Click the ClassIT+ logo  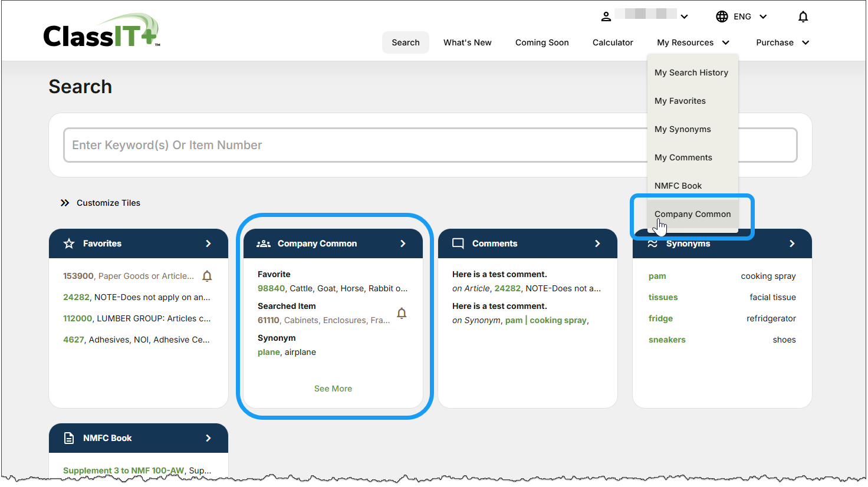101,31
